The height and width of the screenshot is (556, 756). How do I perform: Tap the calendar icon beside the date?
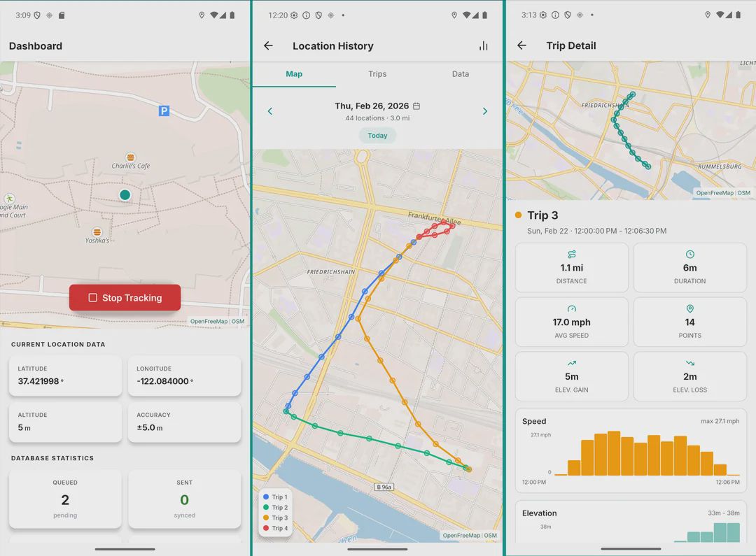[x=416, y=106]
